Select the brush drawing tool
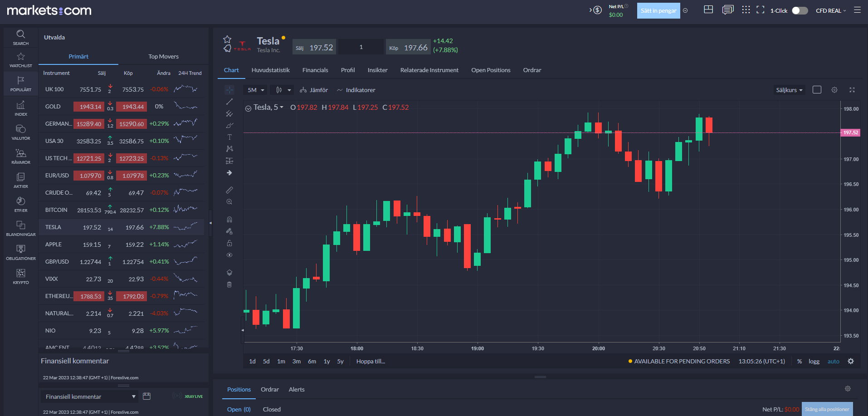 (x=229, y=125)
